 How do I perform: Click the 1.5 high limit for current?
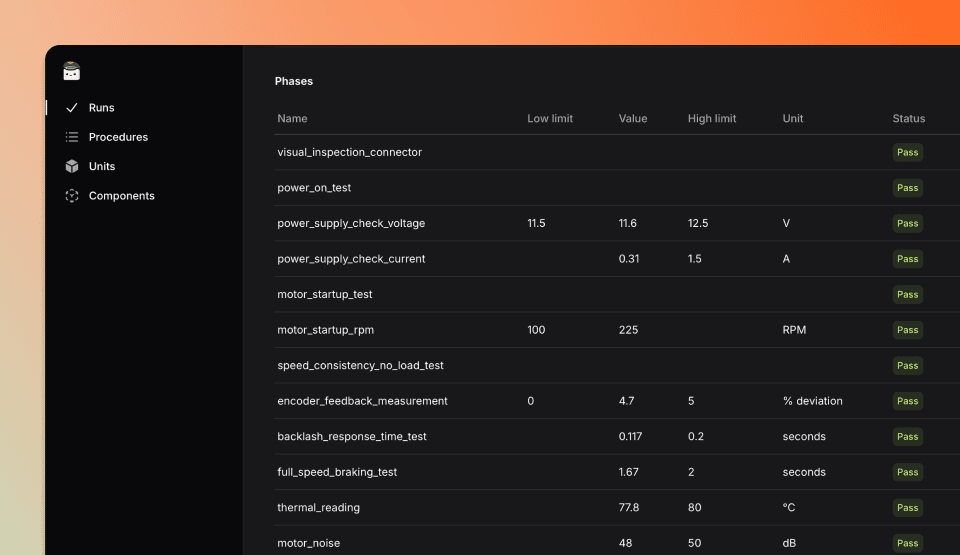[694, 259]
